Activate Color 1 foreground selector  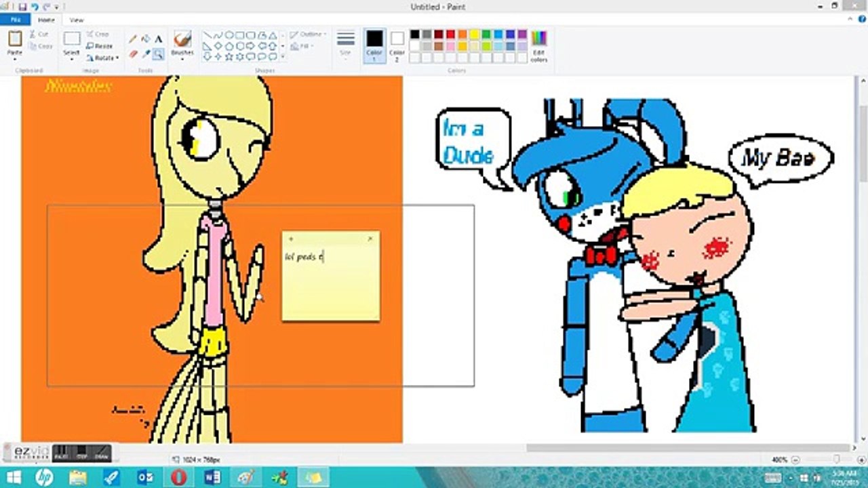374,45
